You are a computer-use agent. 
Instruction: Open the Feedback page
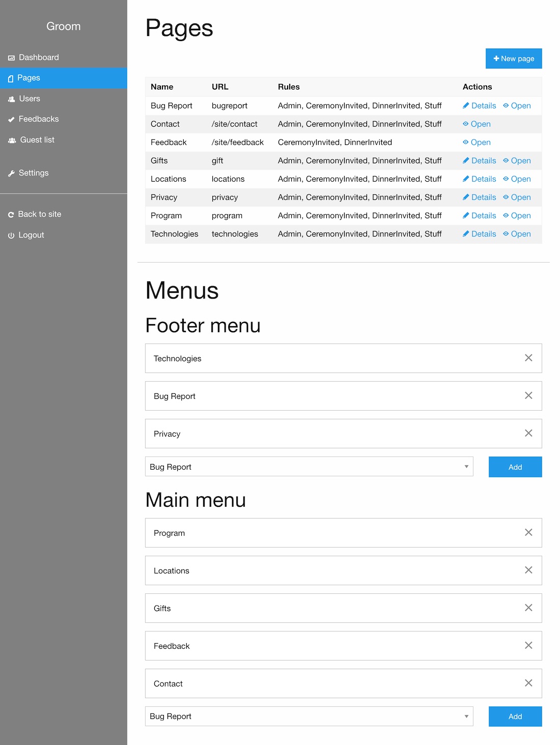pos(477,142)
